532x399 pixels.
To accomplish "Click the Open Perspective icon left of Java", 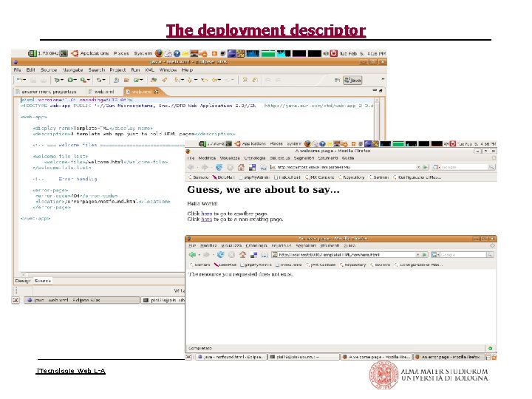I will pos(337,80).
